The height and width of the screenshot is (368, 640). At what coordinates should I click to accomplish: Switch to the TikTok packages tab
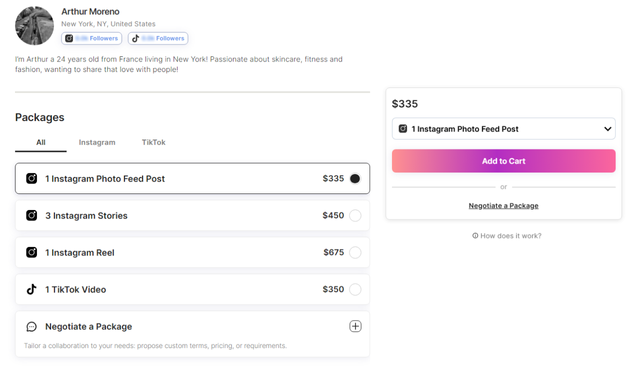[153, 142]
